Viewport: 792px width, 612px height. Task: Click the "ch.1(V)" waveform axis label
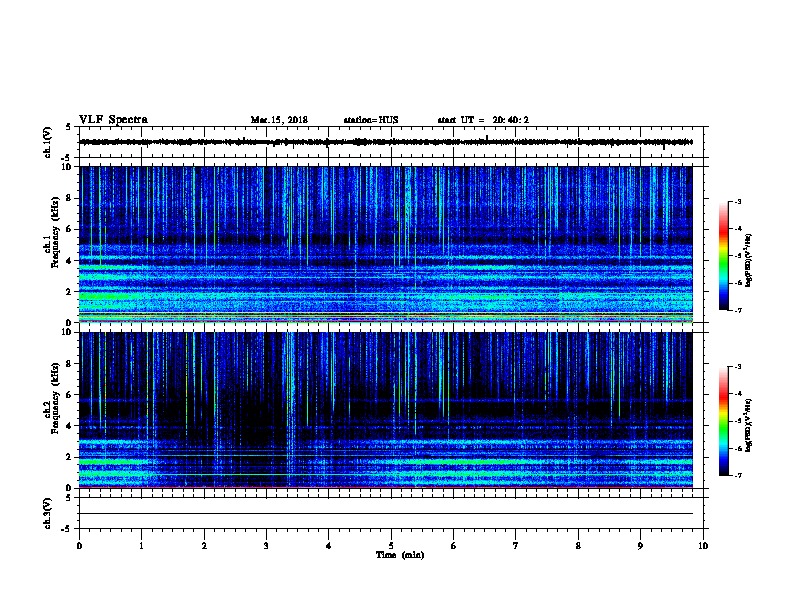(x=47, y=142)
